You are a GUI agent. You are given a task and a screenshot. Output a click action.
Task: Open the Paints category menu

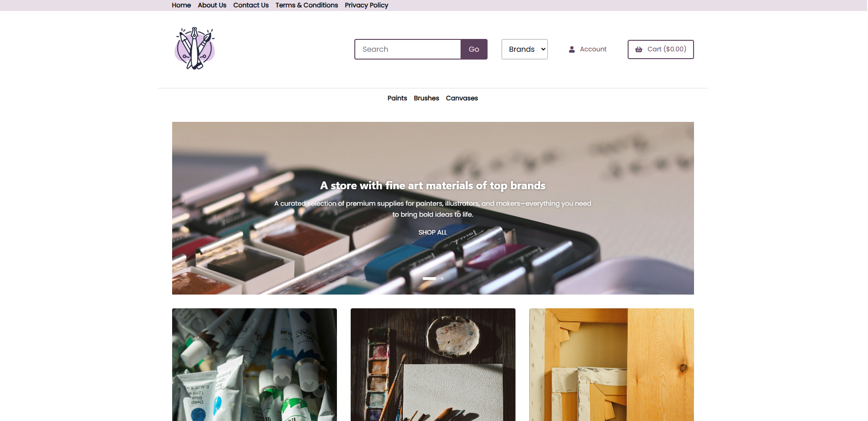(397, 98)
